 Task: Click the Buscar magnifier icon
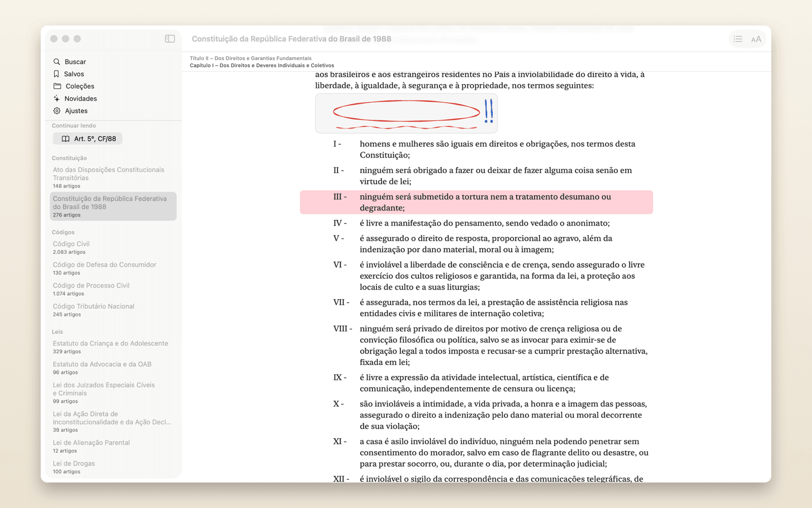pos(57,61)
